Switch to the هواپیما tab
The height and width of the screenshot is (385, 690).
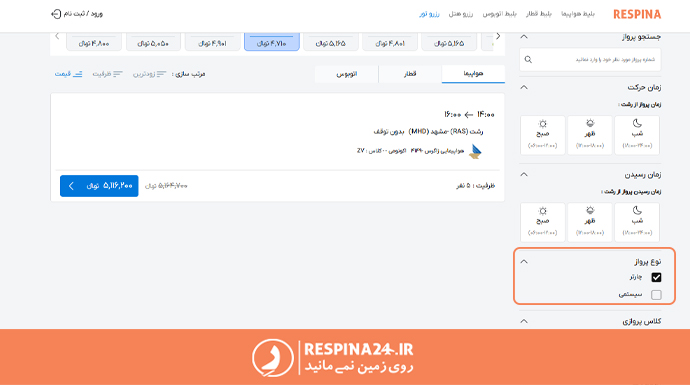tap(473, 73)
